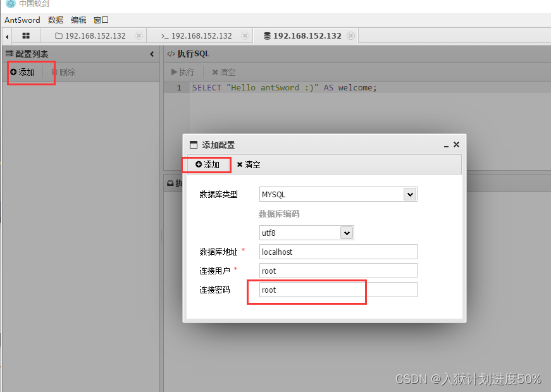Click the 连接密码 input field
The height and width of the screenshot is (392, 551).
tap(338, 290)
